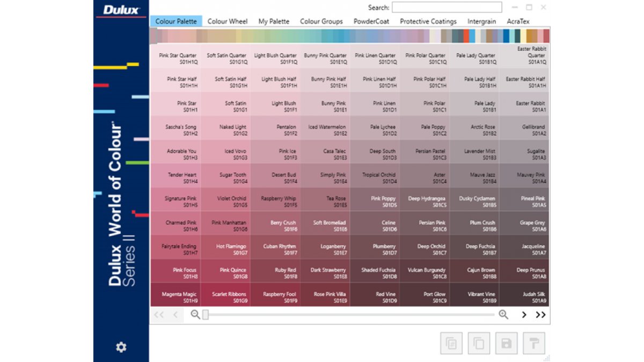Pick the Pale Lady Half swatch
This screenshot has width=644, height=362.
tap(474, 80)
